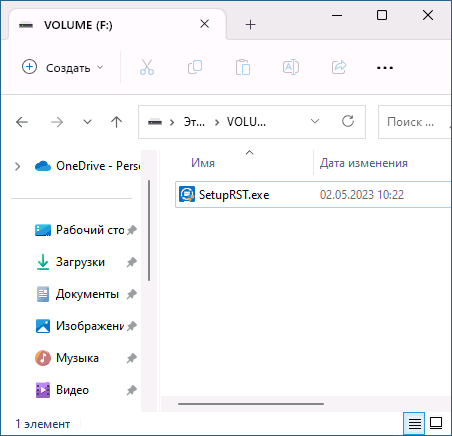Select the SetupRST.exe file
This screenshot has height=436, width=452.
[x=234, y=195]
